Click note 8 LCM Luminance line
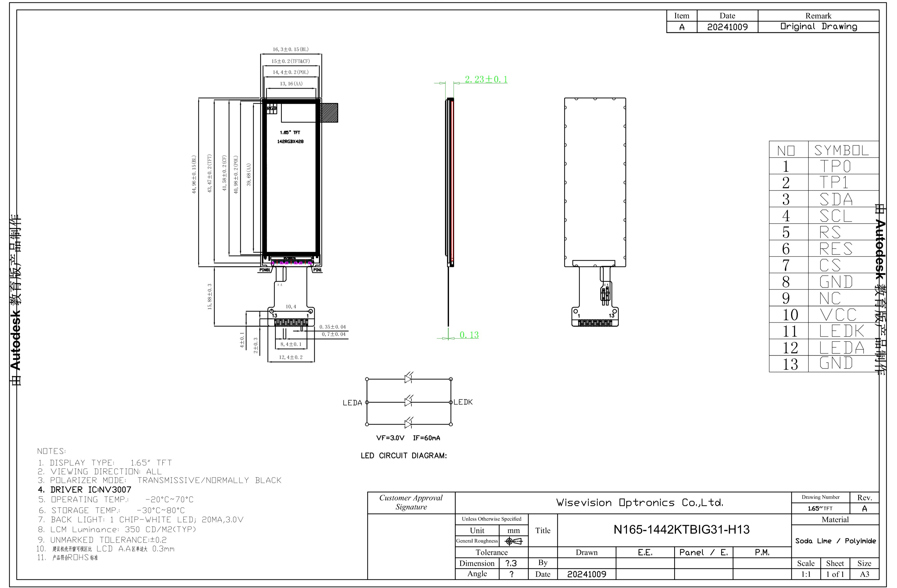 click(117, 529)
